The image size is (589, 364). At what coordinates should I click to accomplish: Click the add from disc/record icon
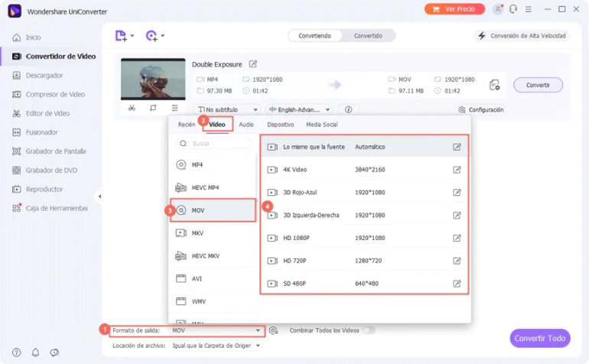[x=151, y=36]
